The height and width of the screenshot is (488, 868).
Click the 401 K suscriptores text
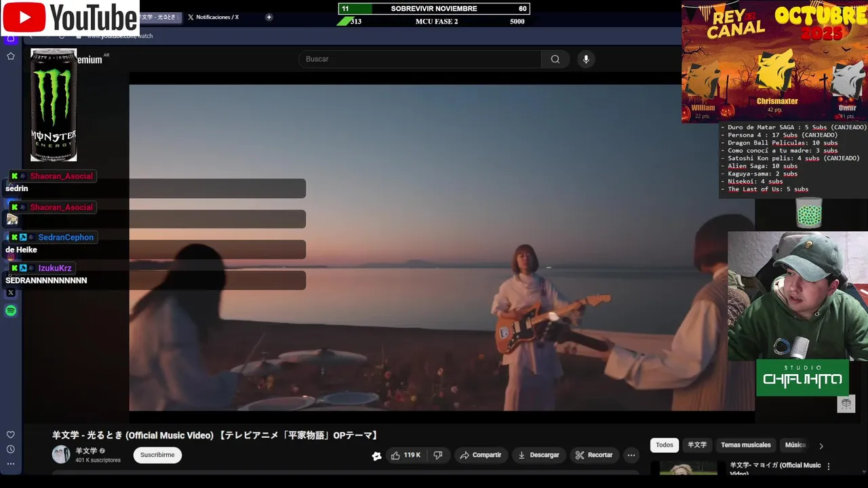pyautogui.click(x=98, y=460)
